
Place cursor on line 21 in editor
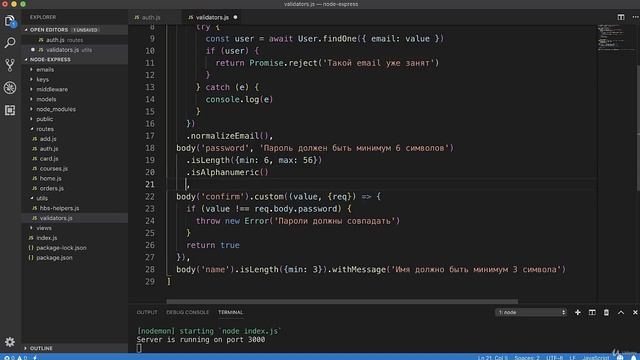tap(382, 184)
